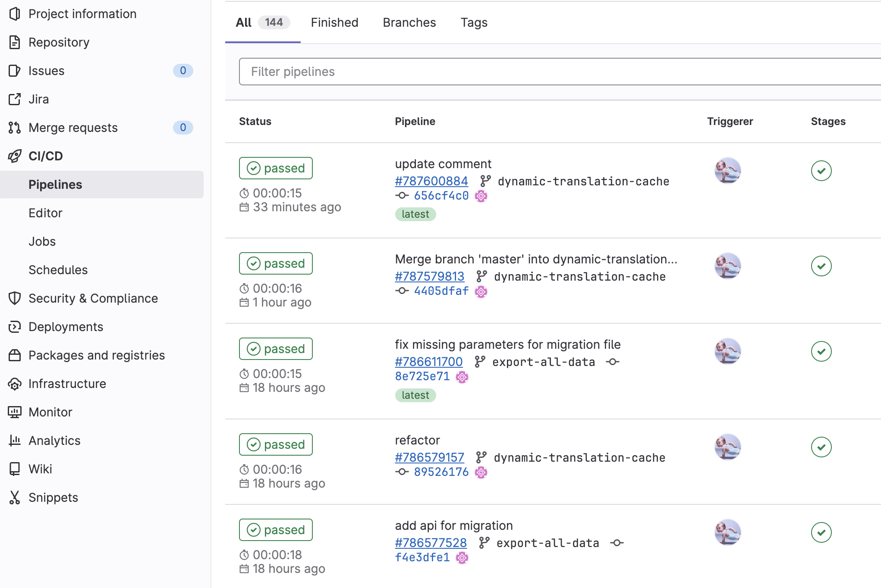Select the Tags tab
This screenshot has width=881, height=588.
point(474,22)
